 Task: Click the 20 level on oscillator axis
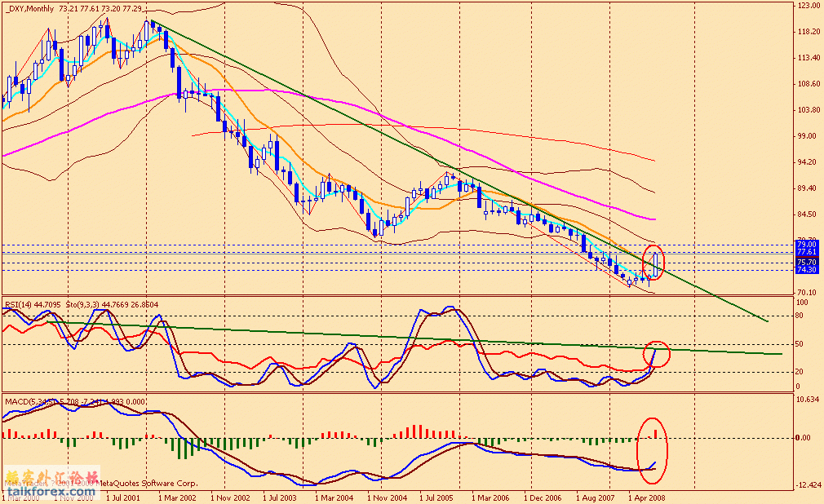click(800, 372)
